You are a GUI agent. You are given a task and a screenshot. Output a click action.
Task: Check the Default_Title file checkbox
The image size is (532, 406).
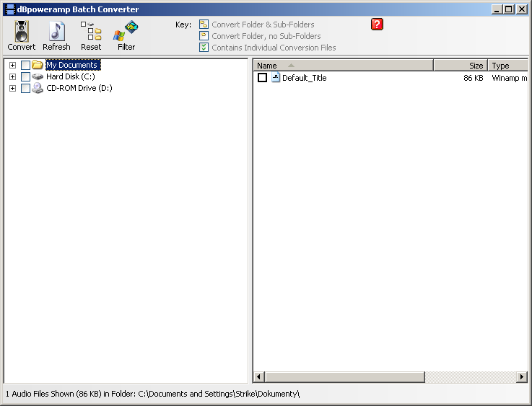262,78
